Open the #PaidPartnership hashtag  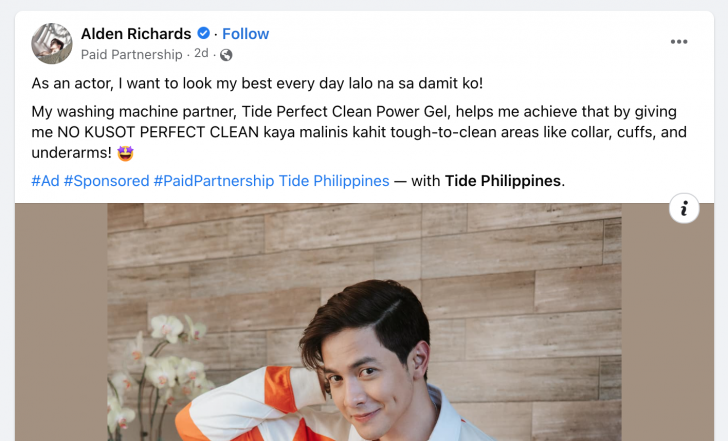coord(214,181)
